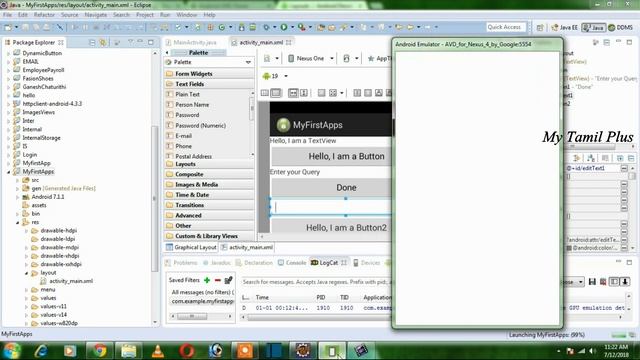640x360 pixels.
Task: Expand the Form Widgets palette category
Action: 209,74
